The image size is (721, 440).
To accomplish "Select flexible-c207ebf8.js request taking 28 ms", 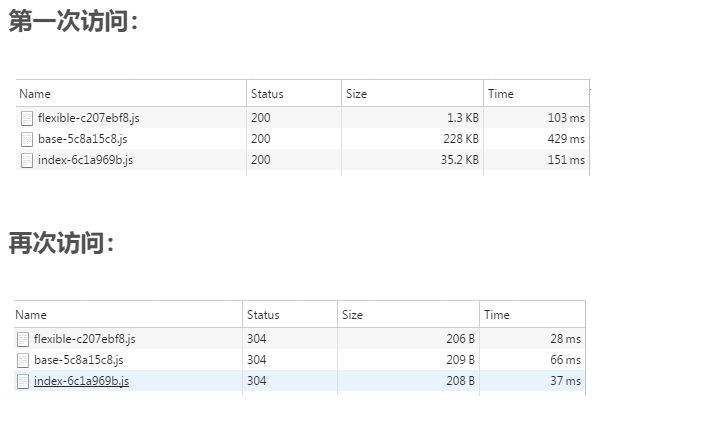I will [x=300, y=339].
